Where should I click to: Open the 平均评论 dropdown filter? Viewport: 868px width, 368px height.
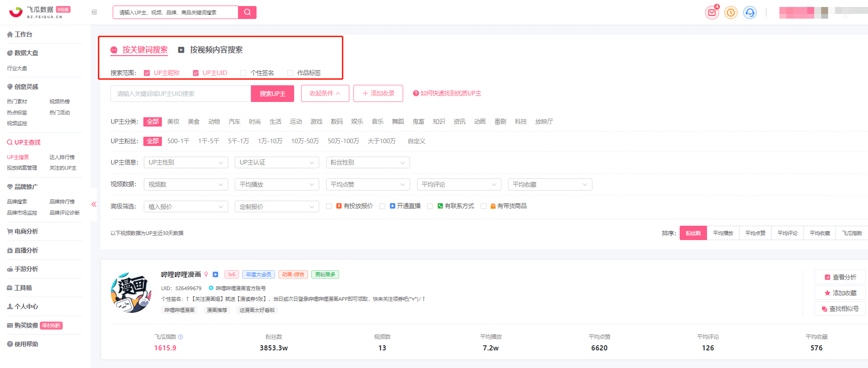point(459,184)
